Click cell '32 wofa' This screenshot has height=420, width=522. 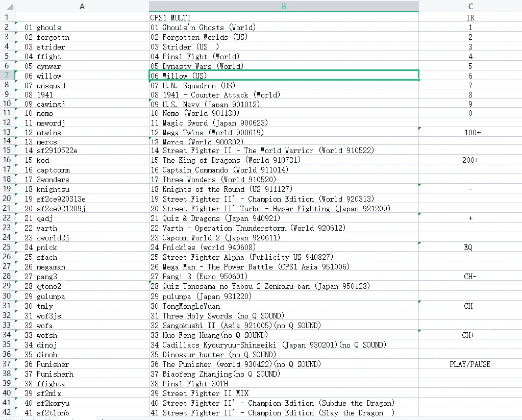(x=82, y=325)
